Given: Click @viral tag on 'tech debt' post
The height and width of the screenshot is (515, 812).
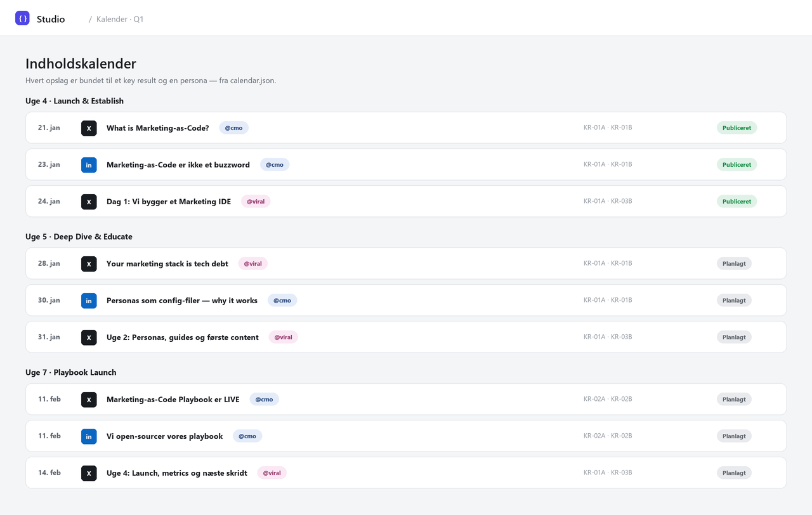Looking at the screenshot, I should pyautogui.click(x=253, y=264).
